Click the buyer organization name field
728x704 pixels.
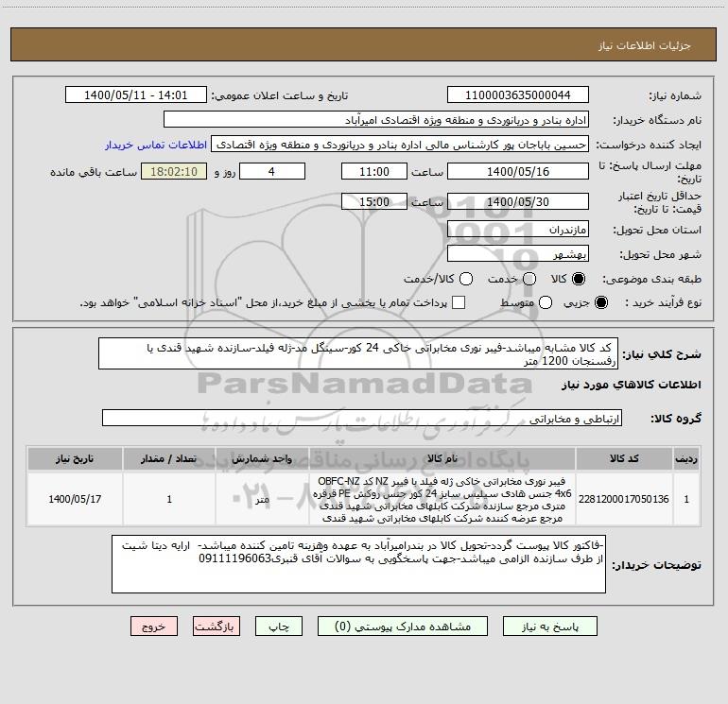376,120
